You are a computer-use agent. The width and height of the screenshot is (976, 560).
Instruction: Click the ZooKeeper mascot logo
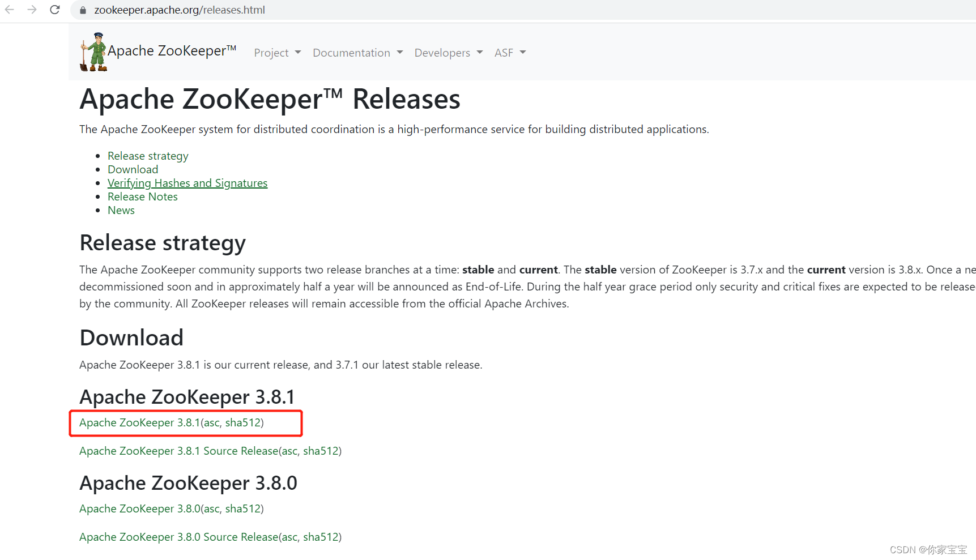[x=93, y=52]
